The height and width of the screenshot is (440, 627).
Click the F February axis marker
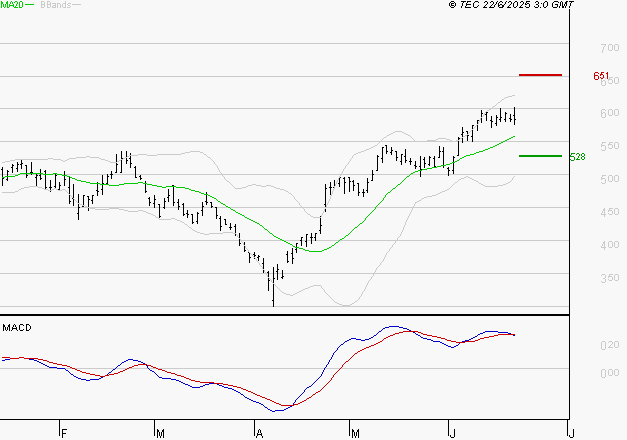(64, 434)
